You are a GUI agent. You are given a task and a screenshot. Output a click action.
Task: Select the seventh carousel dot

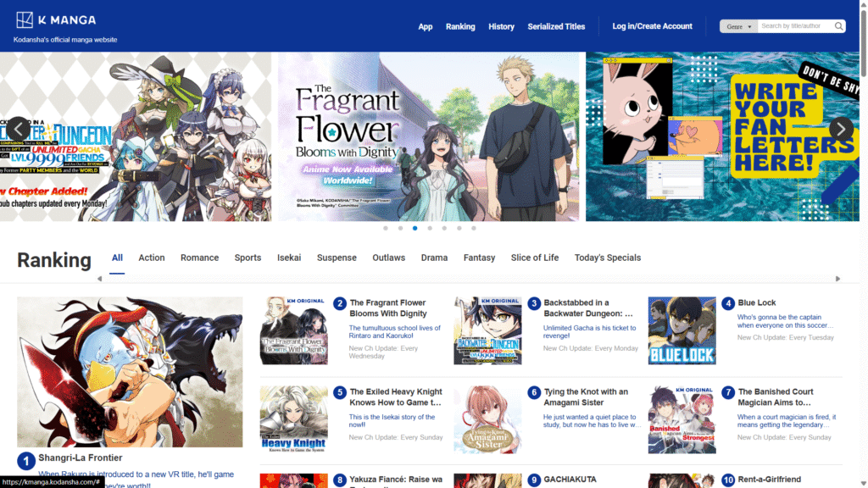pos(474,228)
